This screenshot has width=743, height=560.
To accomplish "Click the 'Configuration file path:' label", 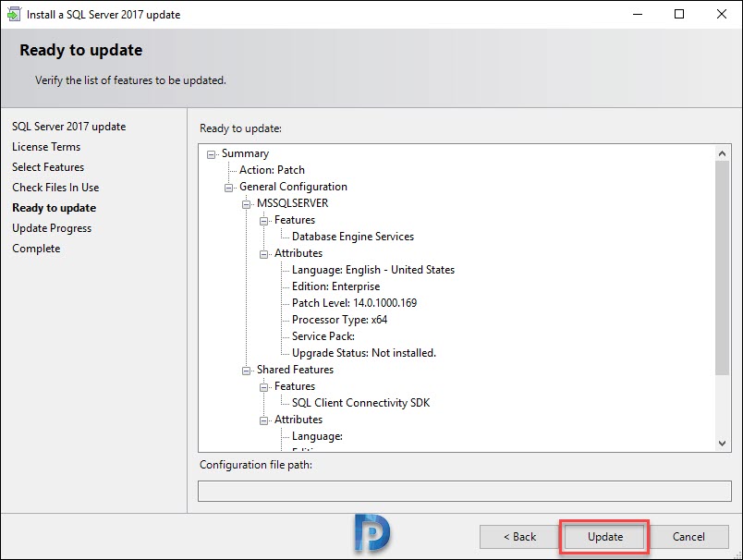I will 256,465.
